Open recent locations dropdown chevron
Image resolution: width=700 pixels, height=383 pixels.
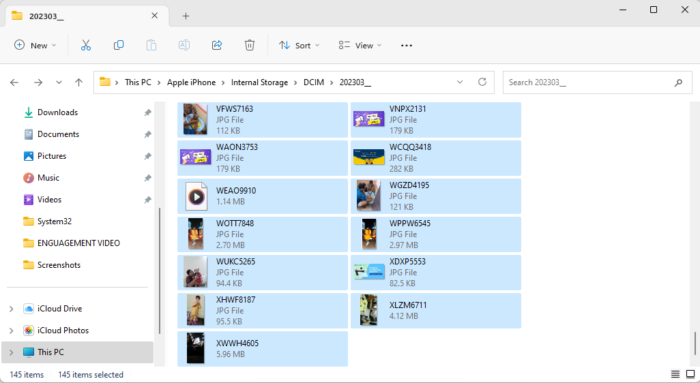pyautogui.click(x=59, y=83)
